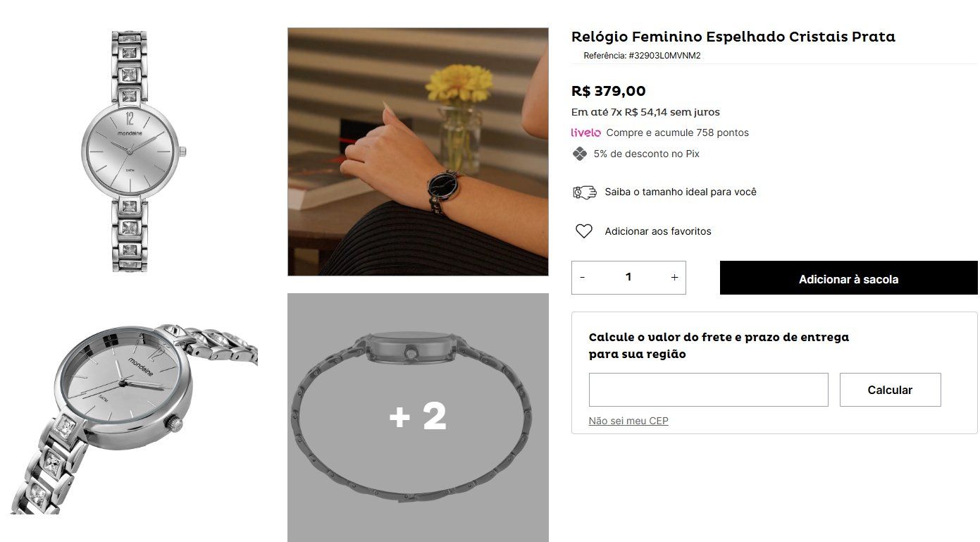Open the front-view watch image
The height and width of the screenshot is (542, 980).
point(132,151)
